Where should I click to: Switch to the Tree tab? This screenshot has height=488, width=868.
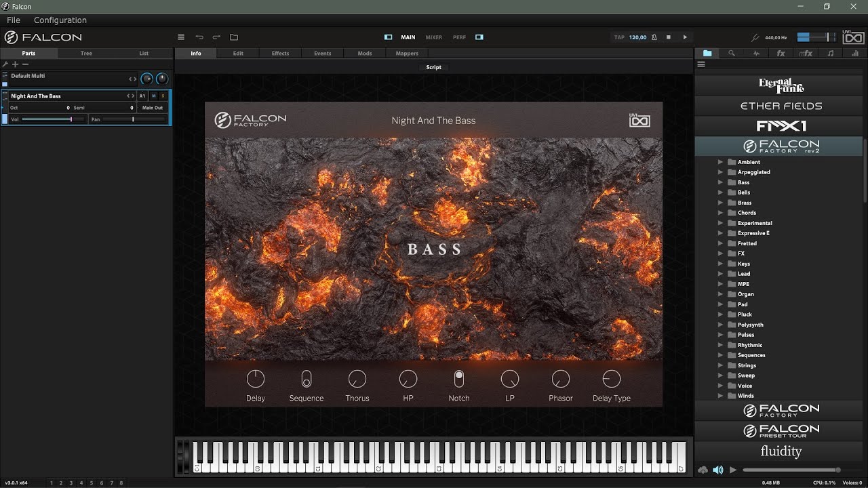click(86, 53)
